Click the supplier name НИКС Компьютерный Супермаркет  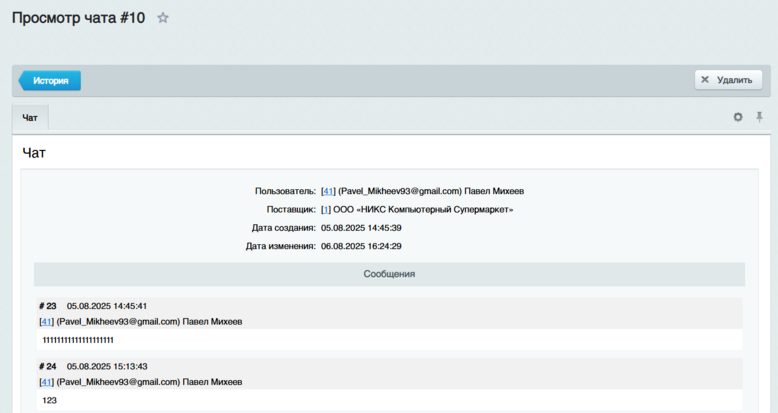(423, 209)
